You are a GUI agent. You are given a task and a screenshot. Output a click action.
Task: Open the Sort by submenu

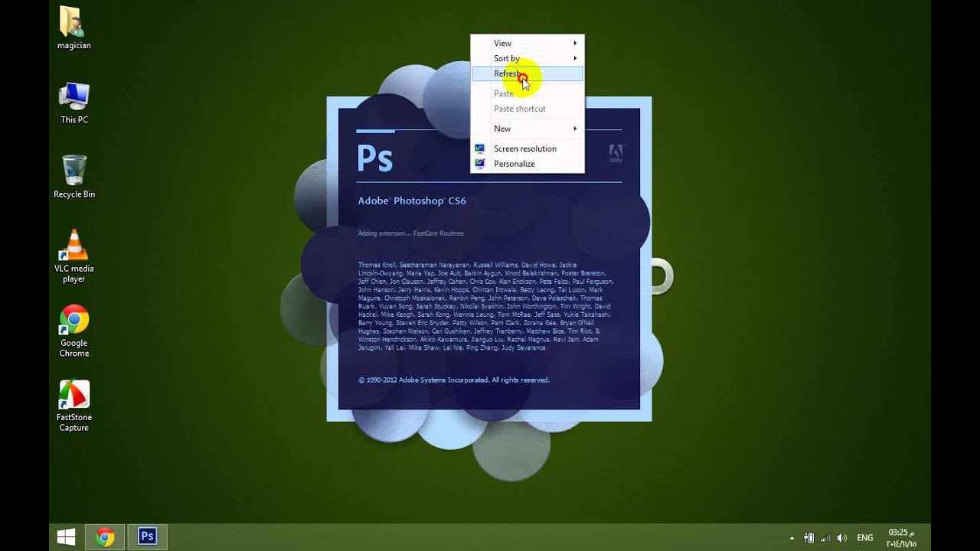point(527,58)
